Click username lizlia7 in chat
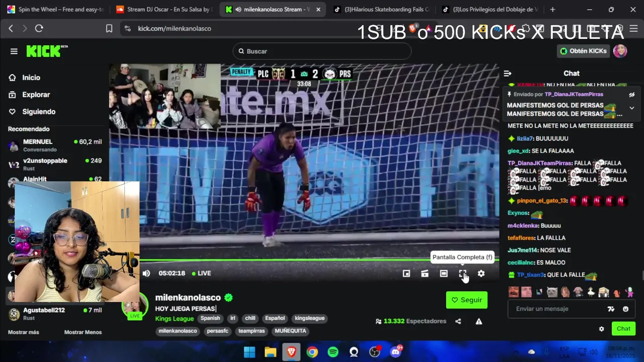Viewport: 644px width, 362px height. point(524,138)
